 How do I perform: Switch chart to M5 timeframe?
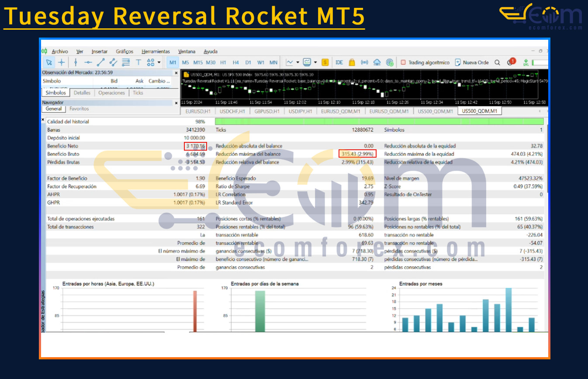(x=186, y=62)
